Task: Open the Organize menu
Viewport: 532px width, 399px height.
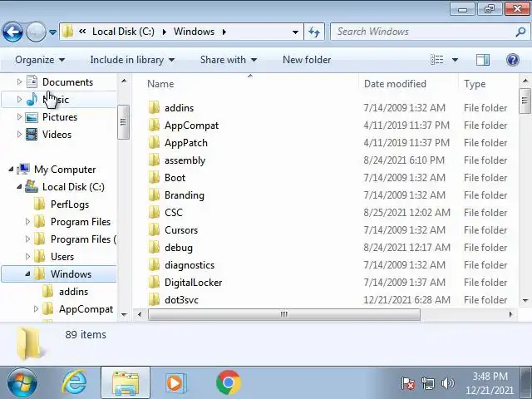Action: (x=40, y=60)
